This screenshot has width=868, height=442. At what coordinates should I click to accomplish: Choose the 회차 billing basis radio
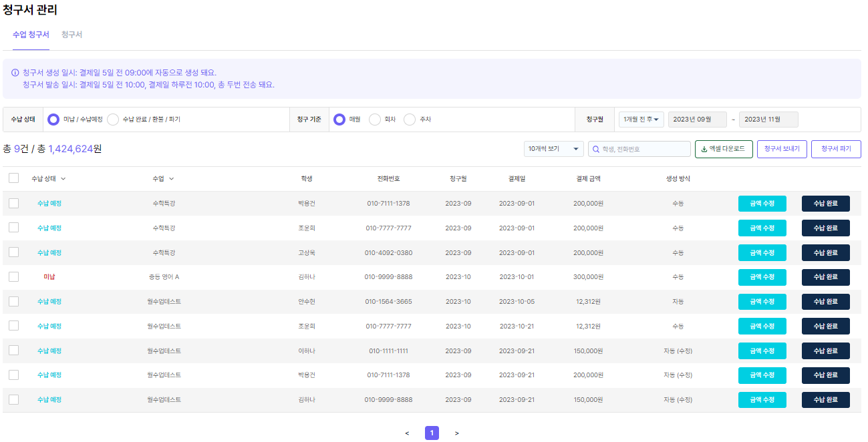375,120
